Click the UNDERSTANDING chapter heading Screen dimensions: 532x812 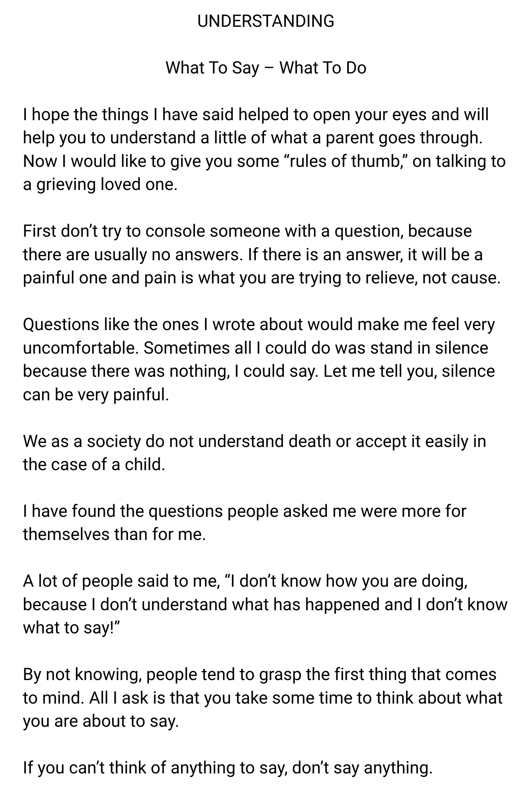click(266, 21)
